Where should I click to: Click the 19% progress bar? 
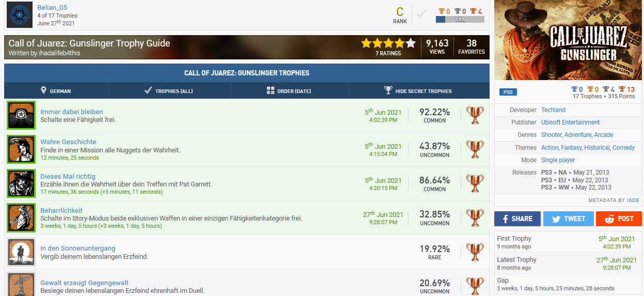pyautogui.click(x=460, y=20)
